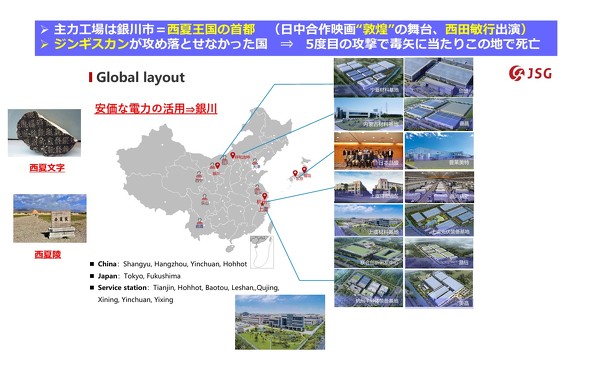The image size is (590, 366).
Task: Open the 宁夏材料基地 factory thumbnail
Action: [x=368, y=77]
